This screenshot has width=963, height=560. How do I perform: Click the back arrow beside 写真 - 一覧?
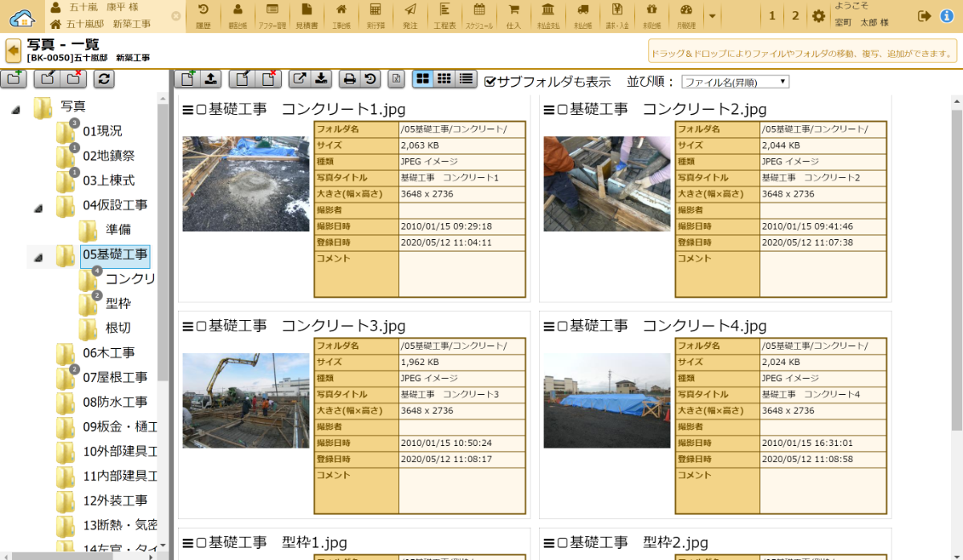[13, 51]
